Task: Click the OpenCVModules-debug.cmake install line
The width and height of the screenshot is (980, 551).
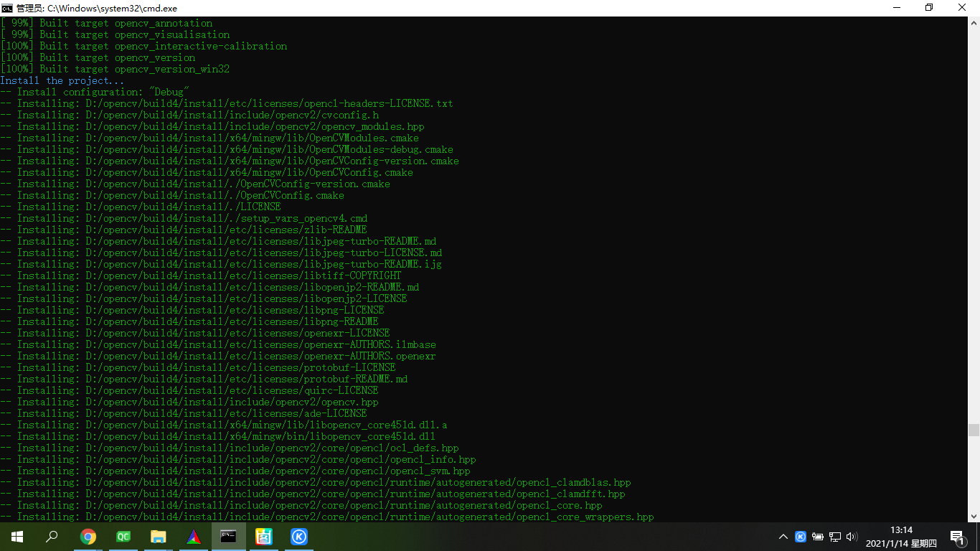Action: [227, 149]
